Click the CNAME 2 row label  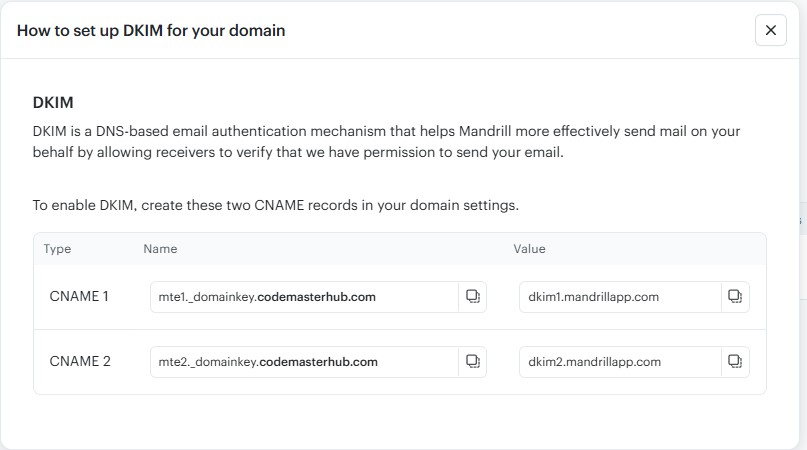[x=80, y=362]
